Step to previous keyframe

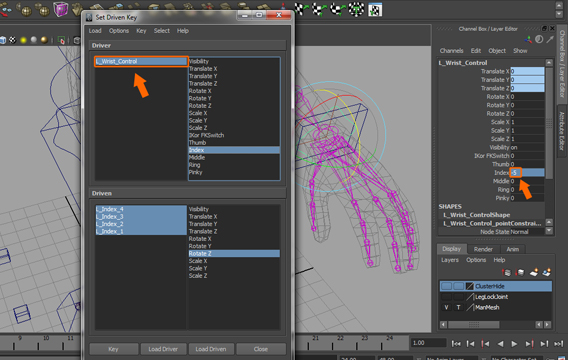(x=485, y=344)
